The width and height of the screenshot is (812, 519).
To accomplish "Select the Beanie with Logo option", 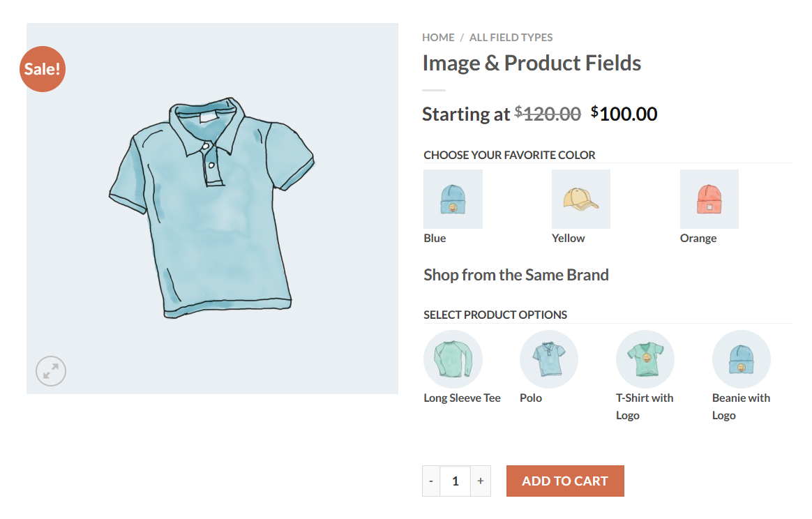I will click(x=741, y=359).
